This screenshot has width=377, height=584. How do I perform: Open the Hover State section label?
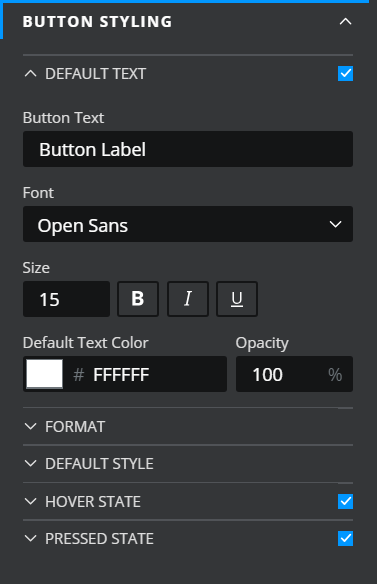(93, 502)
